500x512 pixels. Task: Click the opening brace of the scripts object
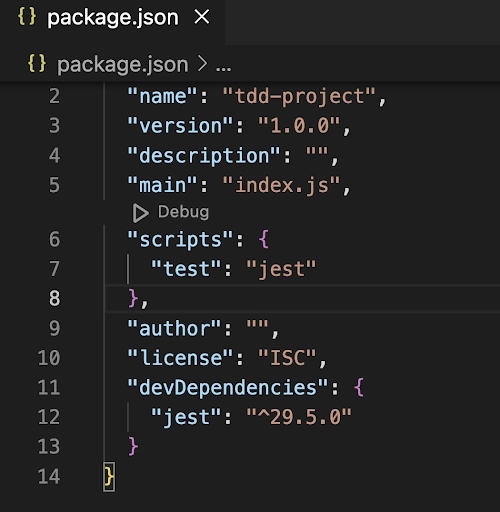coord(263,239)
